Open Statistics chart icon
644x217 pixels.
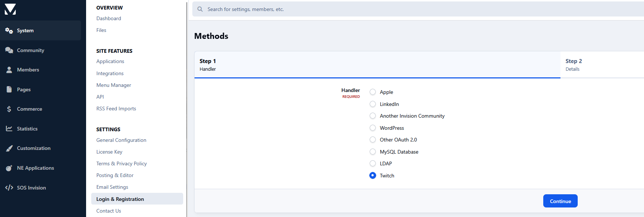point(9,129)
